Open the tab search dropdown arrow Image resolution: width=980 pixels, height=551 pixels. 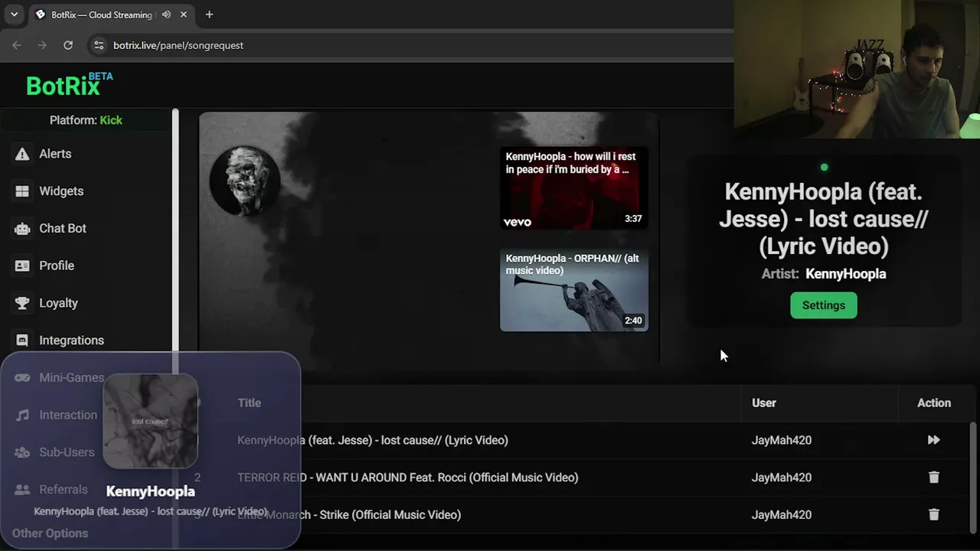click(14, 15)
